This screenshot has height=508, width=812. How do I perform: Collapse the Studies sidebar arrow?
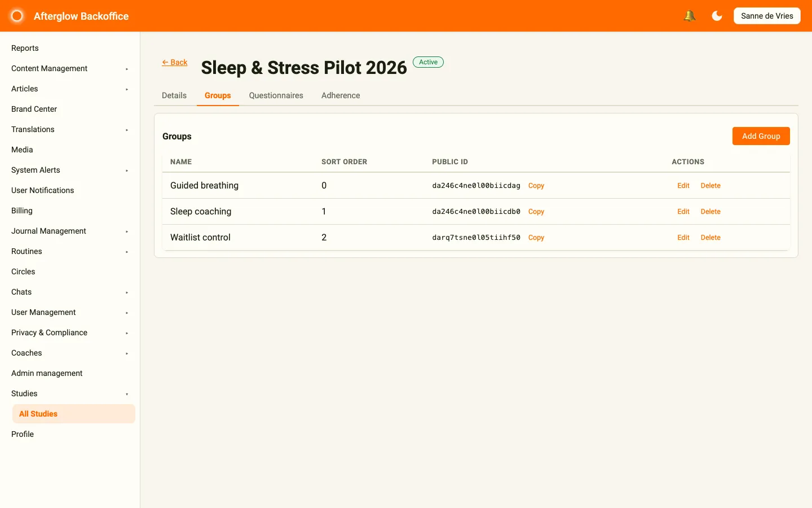tap(127, 394)
